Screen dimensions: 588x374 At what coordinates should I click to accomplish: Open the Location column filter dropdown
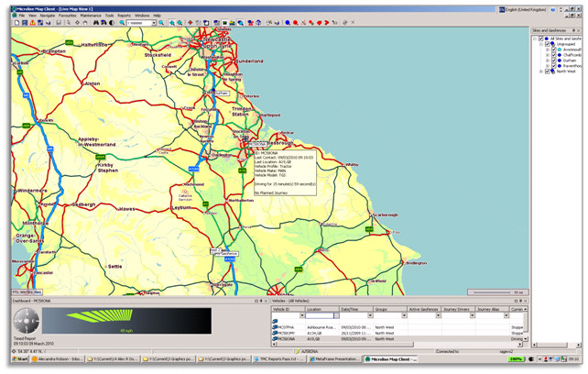coord(336,315)
